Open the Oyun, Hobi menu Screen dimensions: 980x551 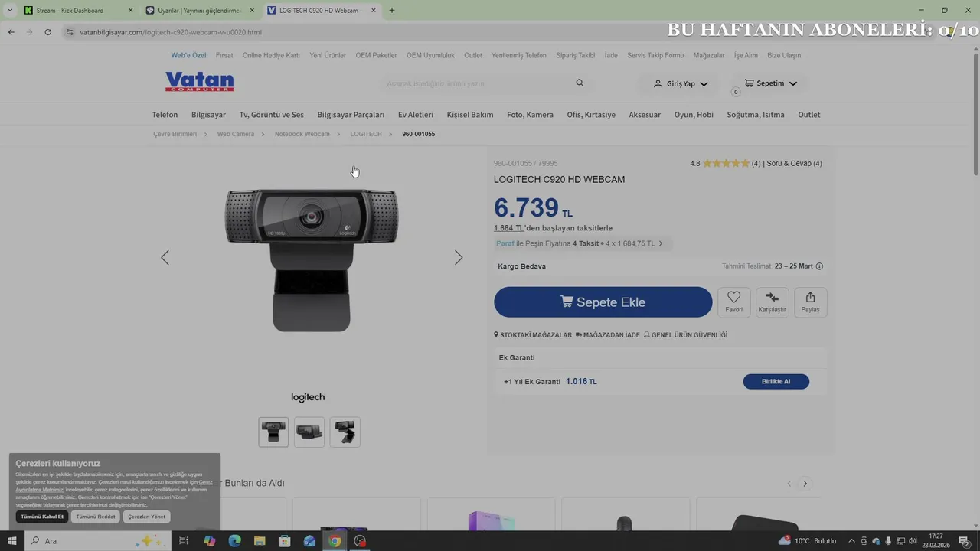pyautogui.click(x=694, y=115)
